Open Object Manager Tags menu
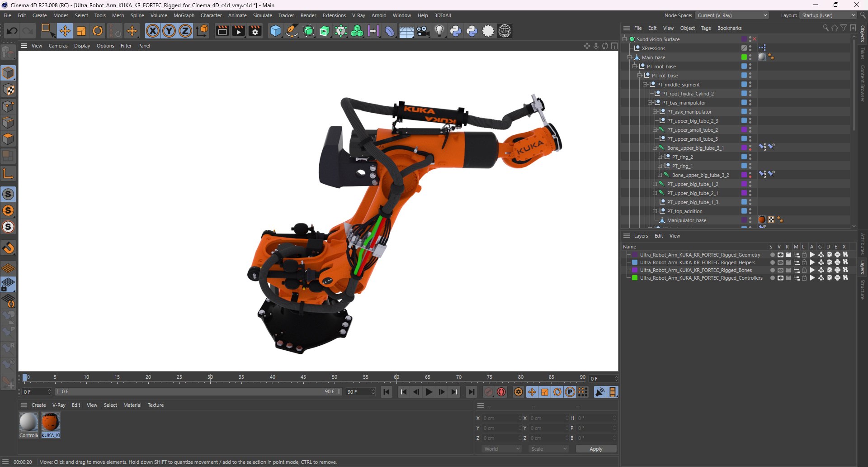Screen dimensions: 868x467 706,28
